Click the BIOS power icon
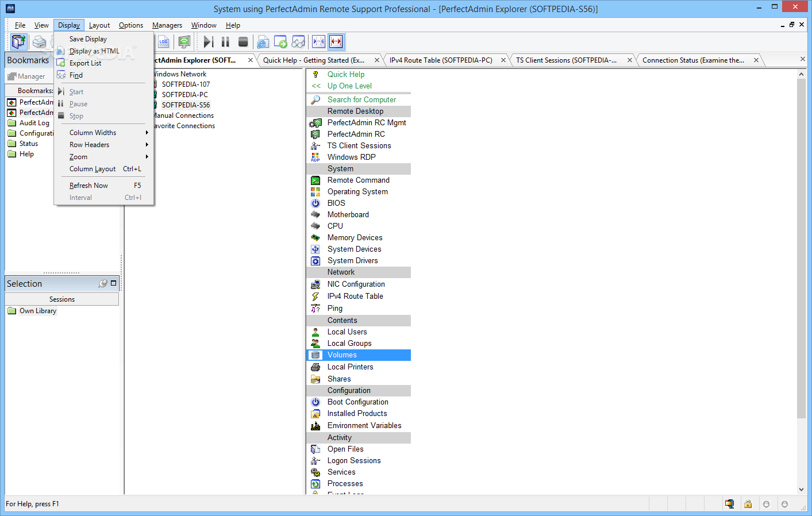812x516 pixels. 315,203
